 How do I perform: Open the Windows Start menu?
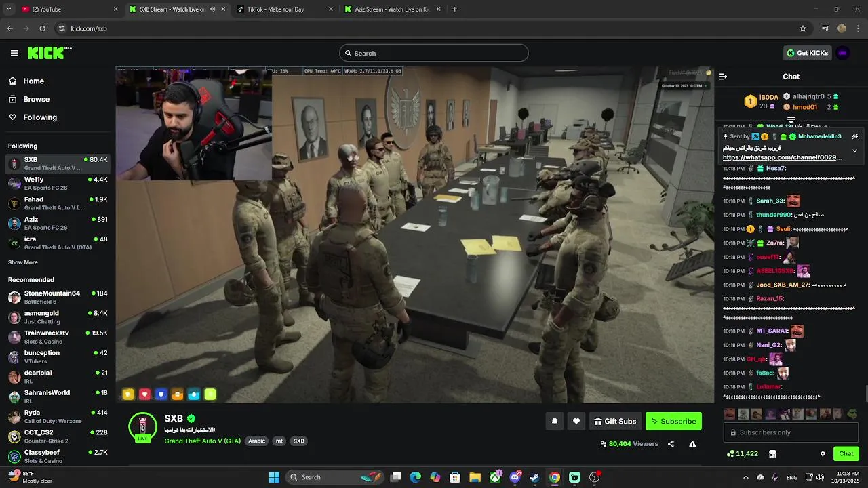pos(274,477)
